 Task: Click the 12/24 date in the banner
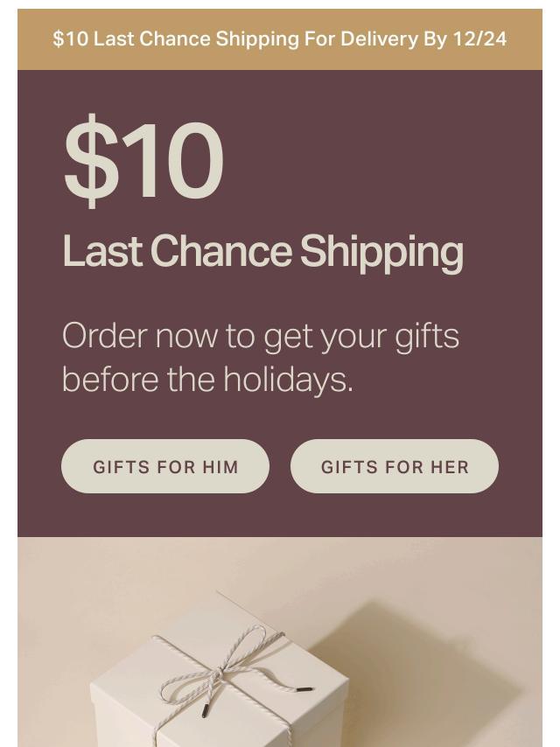(479, 39)
